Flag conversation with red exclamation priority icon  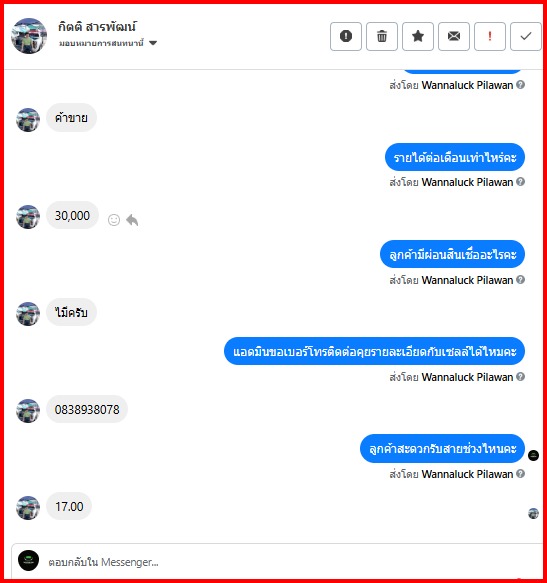[x=490, y=36]
